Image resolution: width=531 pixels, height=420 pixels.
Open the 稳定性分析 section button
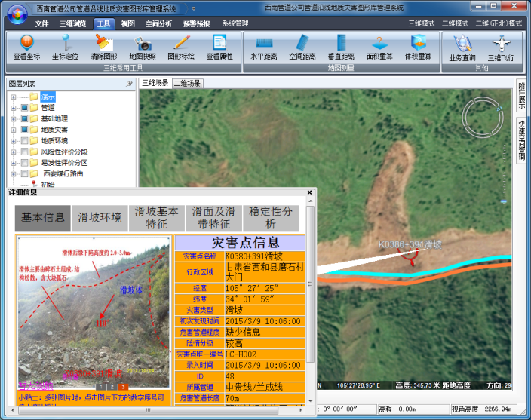[271, 218]
